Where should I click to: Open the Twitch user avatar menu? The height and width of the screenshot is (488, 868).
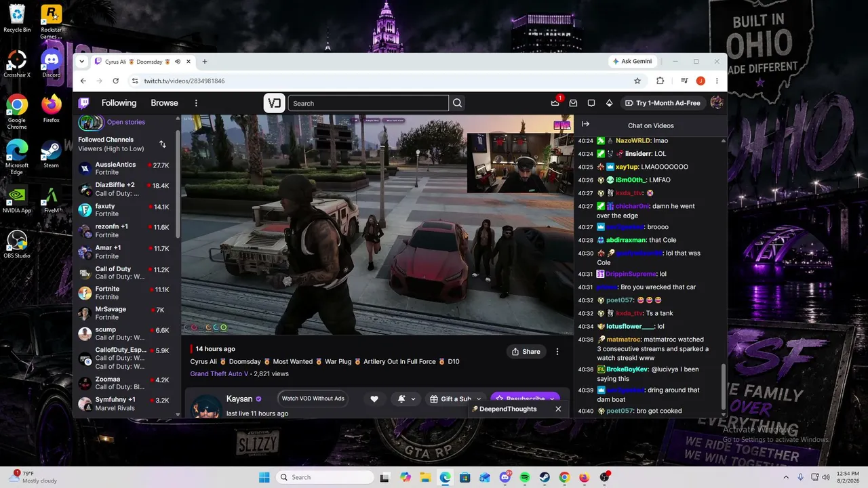[x=717, y=103]
